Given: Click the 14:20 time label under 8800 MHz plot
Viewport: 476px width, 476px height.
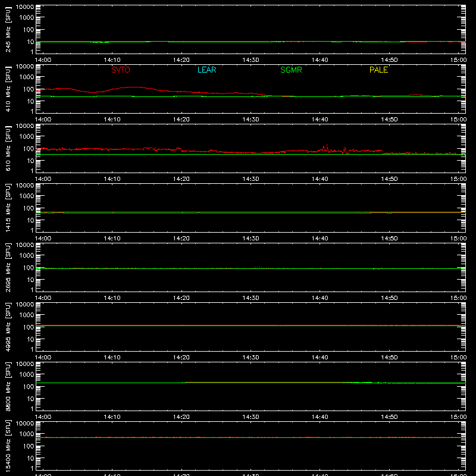Looking at the screenshot, I should click(181, 417).
